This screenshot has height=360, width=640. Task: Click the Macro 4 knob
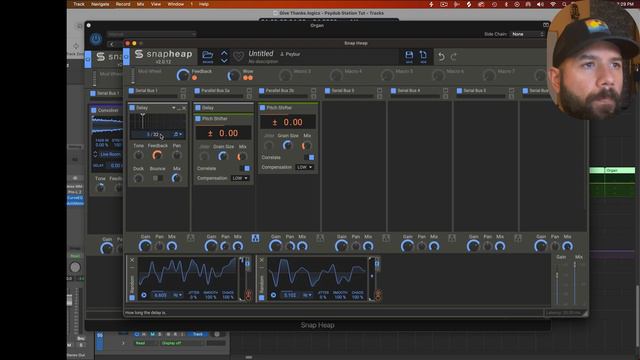tap(336, 75)
